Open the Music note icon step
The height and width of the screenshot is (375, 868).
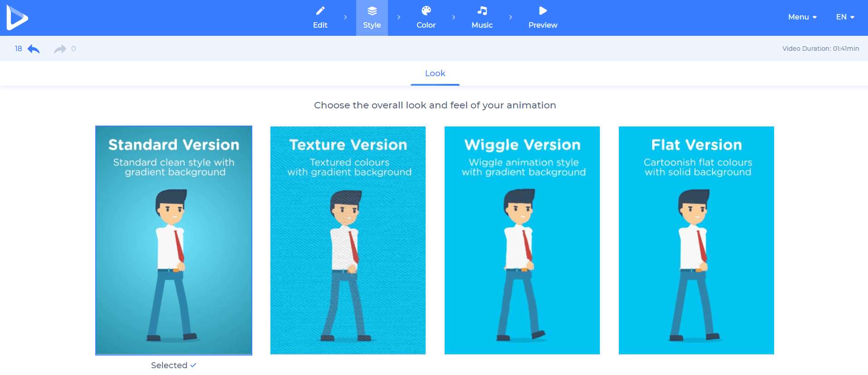pyautogui.click(x=482, y=11)
